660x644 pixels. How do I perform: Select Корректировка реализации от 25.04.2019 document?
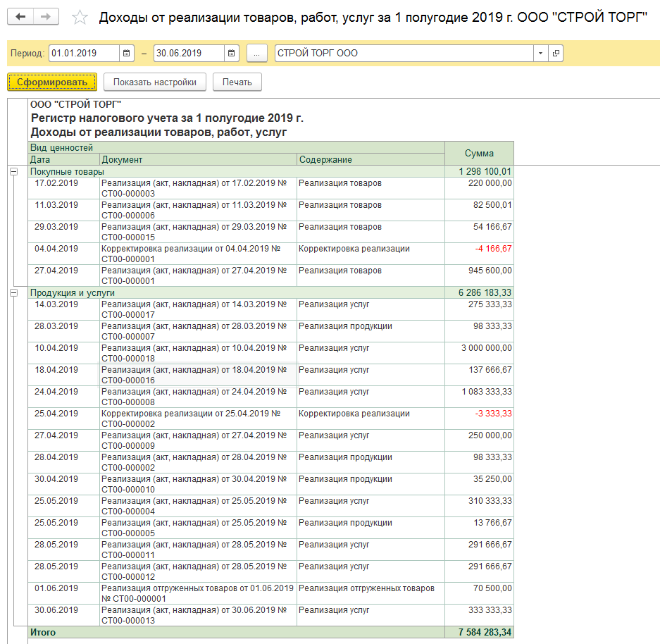198,419
